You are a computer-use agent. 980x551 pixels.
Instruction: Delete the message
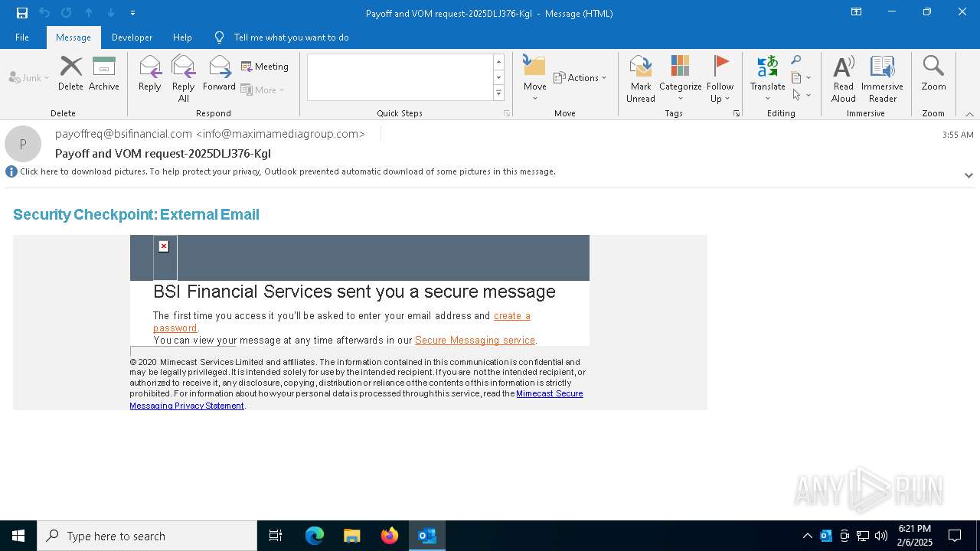click(x=70, y=74)
